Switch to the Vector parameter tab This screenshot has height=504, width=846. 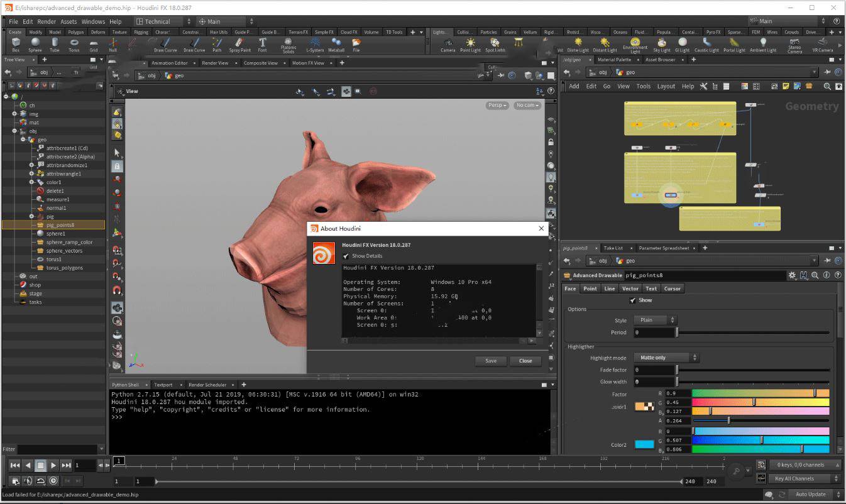(630, 288)
